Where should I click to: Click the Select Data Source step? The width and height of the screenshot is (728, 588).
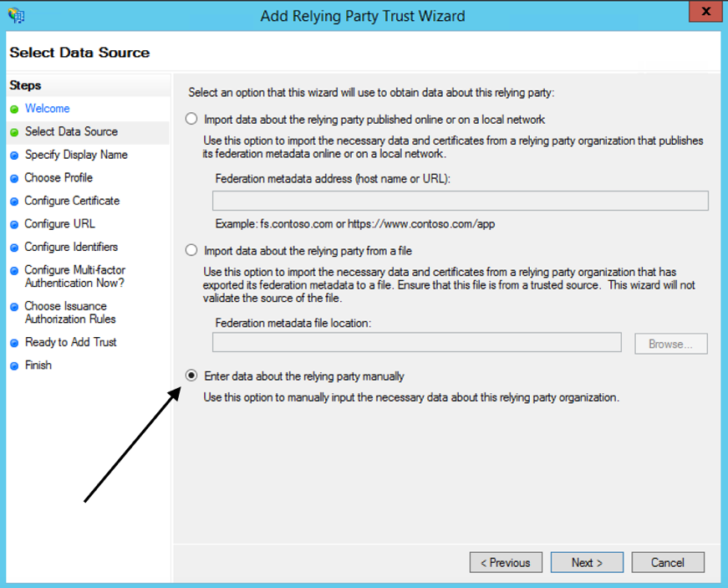point(72,131)
